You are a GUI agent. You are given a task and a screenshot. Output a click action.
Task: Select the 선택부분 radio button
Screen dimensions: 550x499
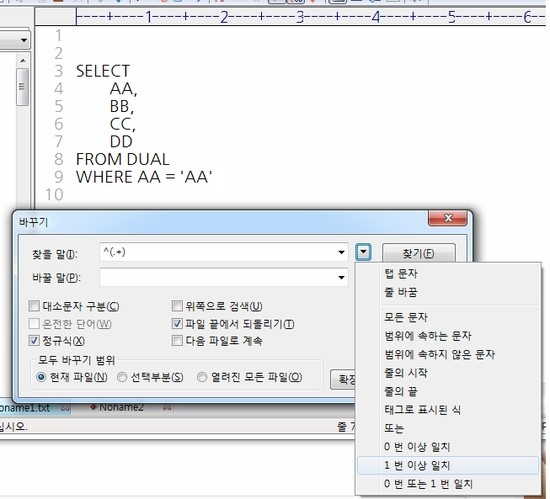coord(122,377)
